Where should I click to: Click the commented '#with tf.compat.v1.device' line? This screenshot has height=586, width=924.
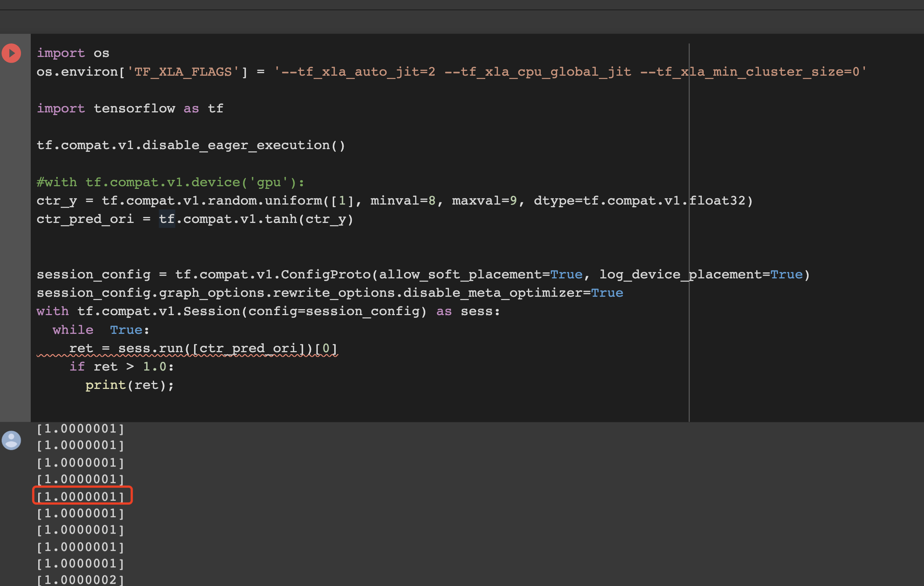170,182
